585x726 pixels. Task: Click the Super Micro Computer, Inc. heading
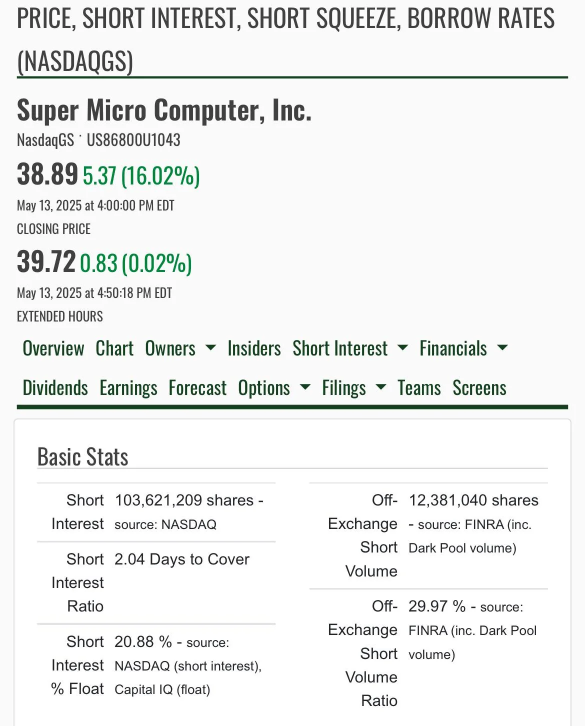[x=164, y=110]
